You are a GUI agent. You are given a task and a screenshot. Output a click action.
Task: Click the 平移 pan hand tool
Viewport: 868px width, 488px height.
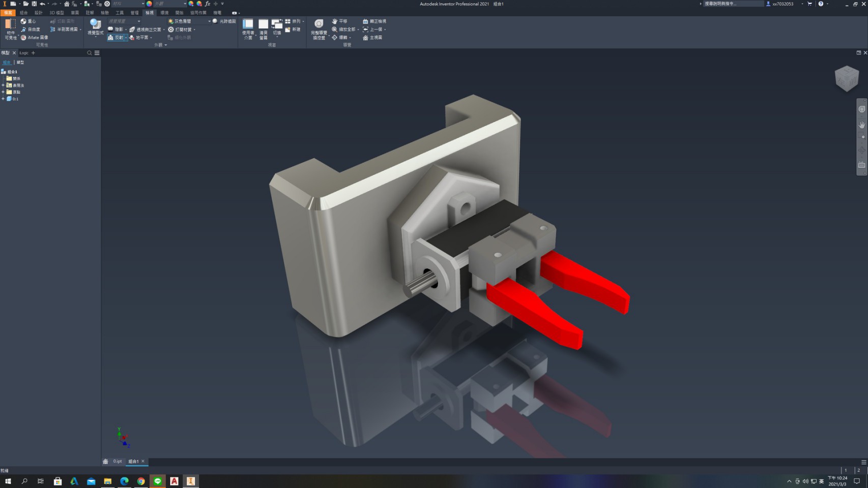[x=339, y=21]
